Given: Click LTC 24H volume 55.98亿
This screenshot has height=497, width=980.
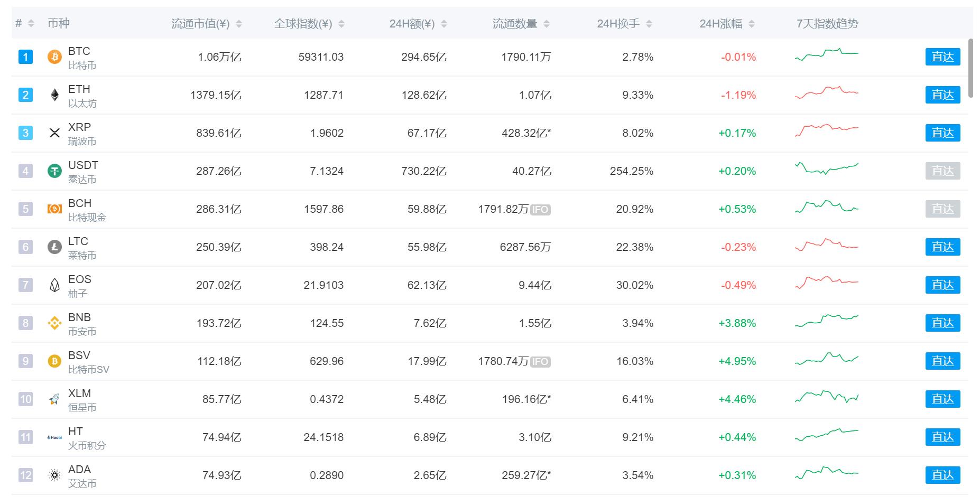Looking at the screenshot, I should [x=427, y=247].
